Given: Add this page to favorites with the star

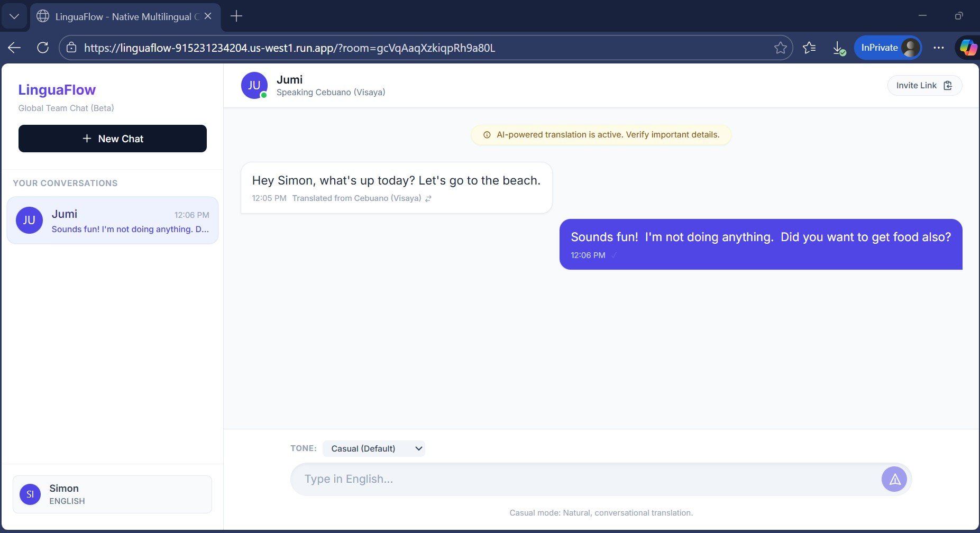Looking at the screenshot, I should 780,48.
